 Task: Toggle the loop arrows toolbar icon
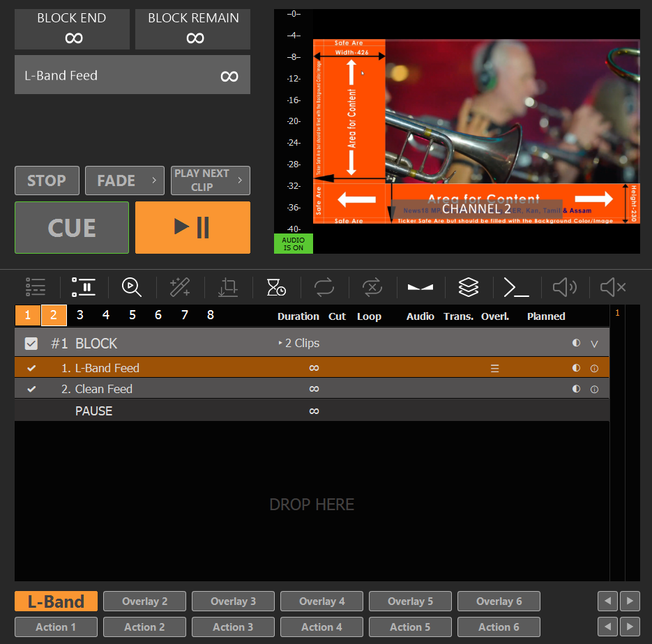point(324,287)
